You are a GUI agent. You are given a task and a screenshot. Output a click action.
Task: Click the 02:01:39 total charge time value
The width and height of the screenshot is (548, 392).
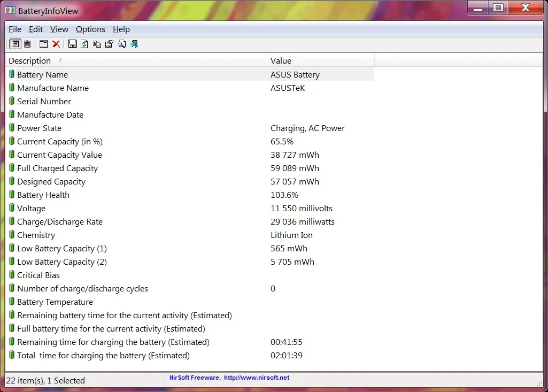286,355
